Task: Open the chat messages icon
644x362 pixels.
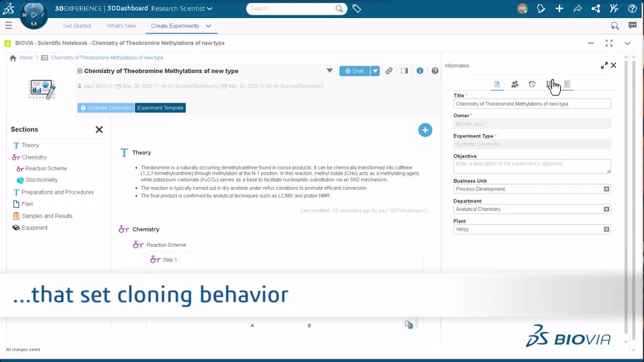Action: coord(633,25)
